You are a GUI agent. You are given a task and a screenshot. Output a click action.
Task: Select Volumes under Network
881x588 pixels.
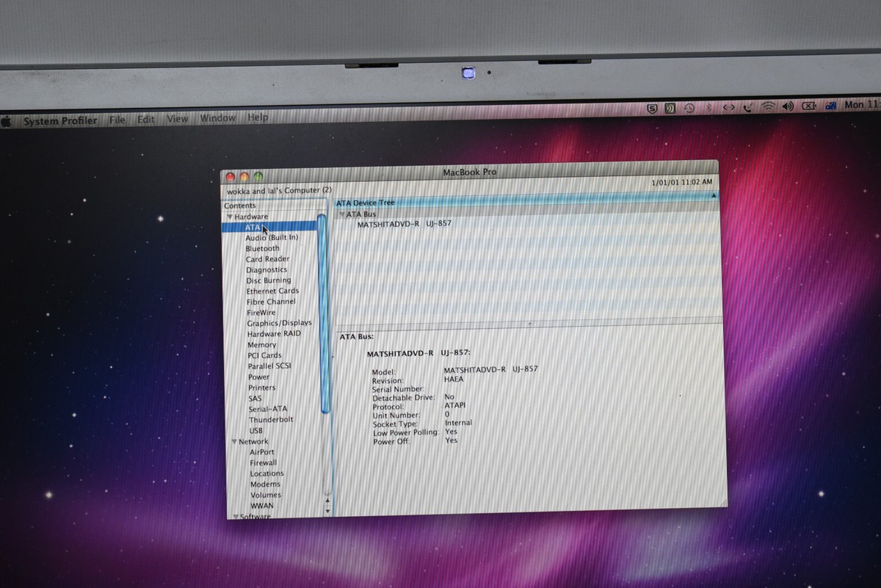[266, 495]
